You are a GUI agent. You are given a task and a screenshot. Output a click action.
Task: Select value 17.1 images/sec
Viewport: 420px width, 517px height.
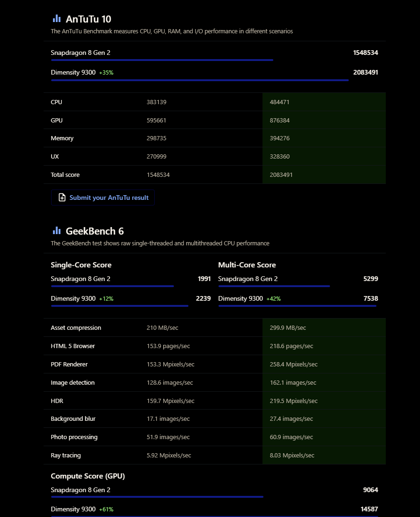[x=168, y=419]
